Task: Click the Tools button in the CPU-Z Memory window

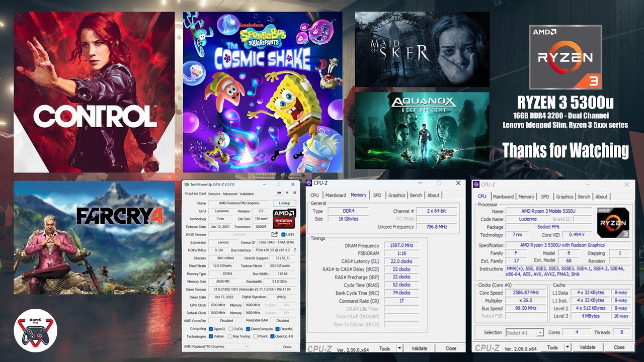Action: (x=385, y=348)
